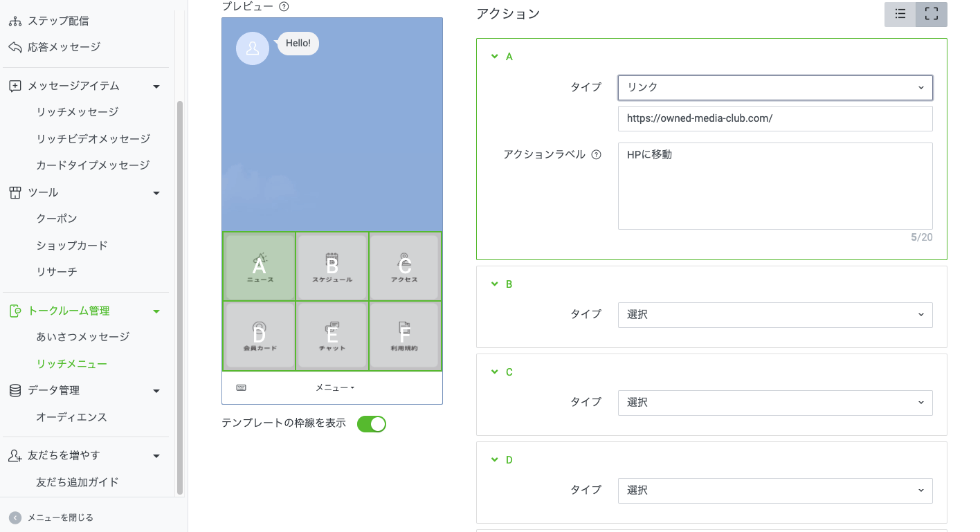Collapse the 友だちを増やす sidebar arrow

(156, 456)
